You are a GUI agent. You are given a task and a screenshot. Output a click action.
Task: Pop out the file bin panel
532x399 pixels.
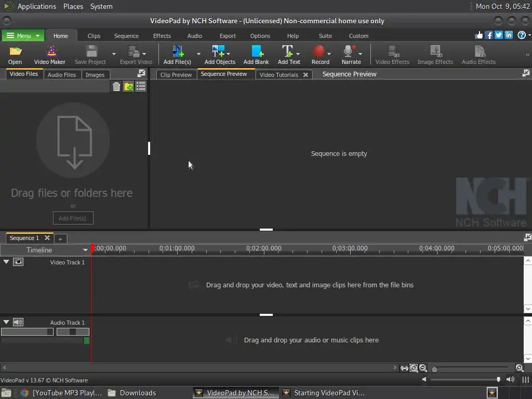point(141,73)
